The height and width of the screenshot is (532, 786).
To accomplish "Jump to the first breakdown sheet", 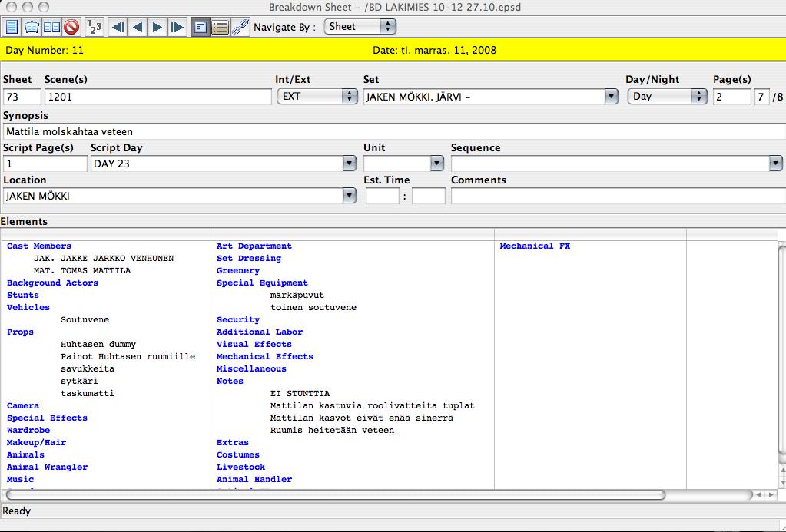I will pos(118,27).
